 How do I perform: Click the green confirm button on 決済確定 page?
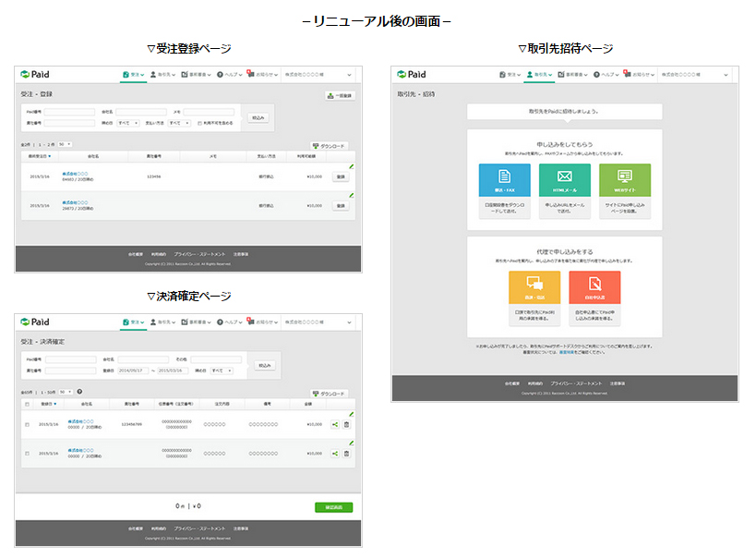pyautogui.click(x=333, y=507)
